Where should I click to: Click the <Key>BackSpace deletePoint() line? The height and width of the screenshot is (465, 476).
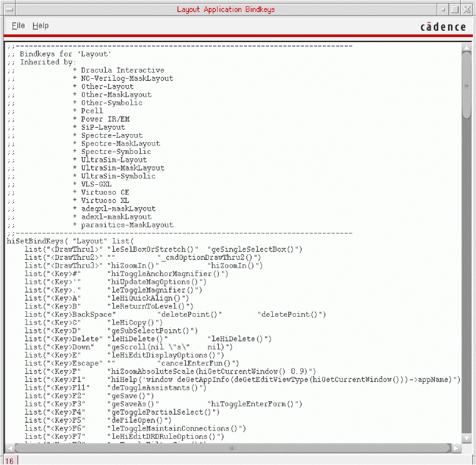pos(176,315)
